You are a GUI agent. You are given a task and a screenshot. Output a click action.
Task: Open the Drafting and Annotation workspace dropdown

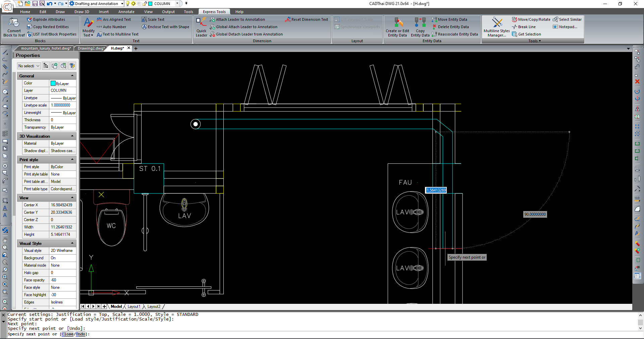click(x=122, y=4)
